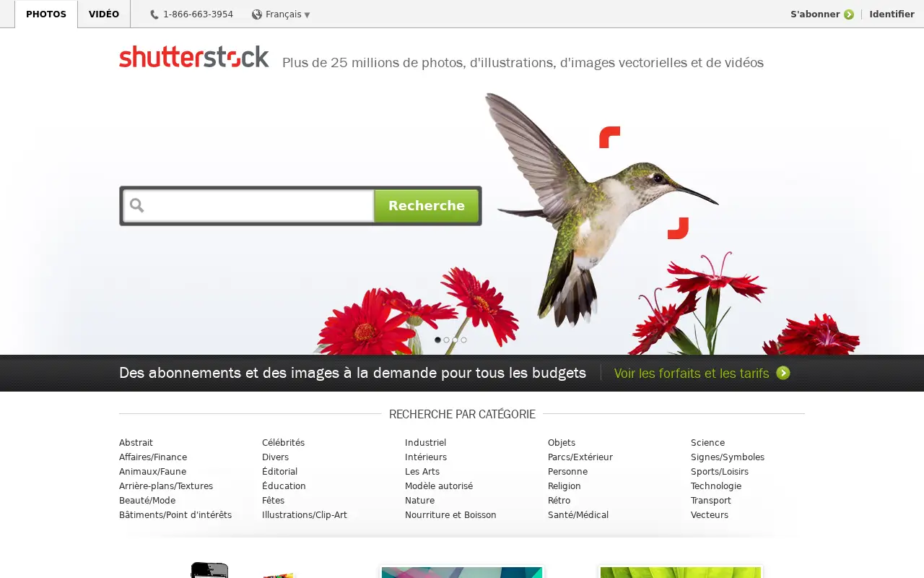Open the Les Arts category
Image resolution: width=924 pixels, height=578 pixels.
point(422,472)
